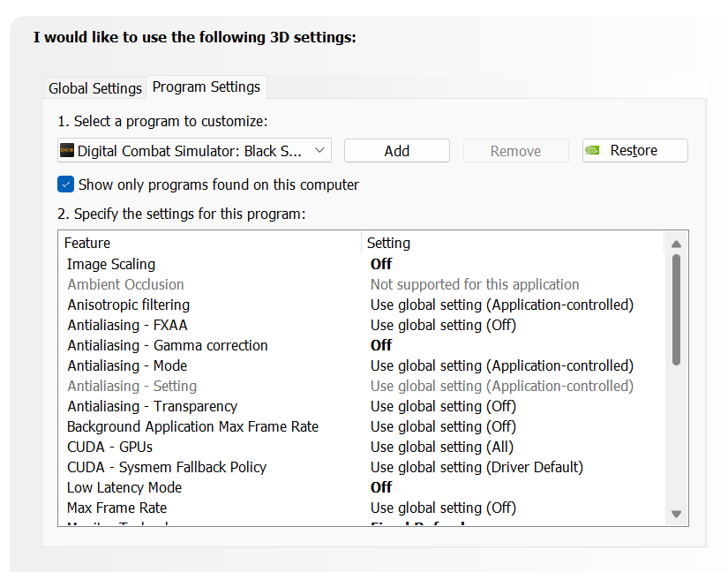The width and height of the screenshot is (728, 572).
Task: Click the dropdown chevron for program list
Action: click(319, 150)
